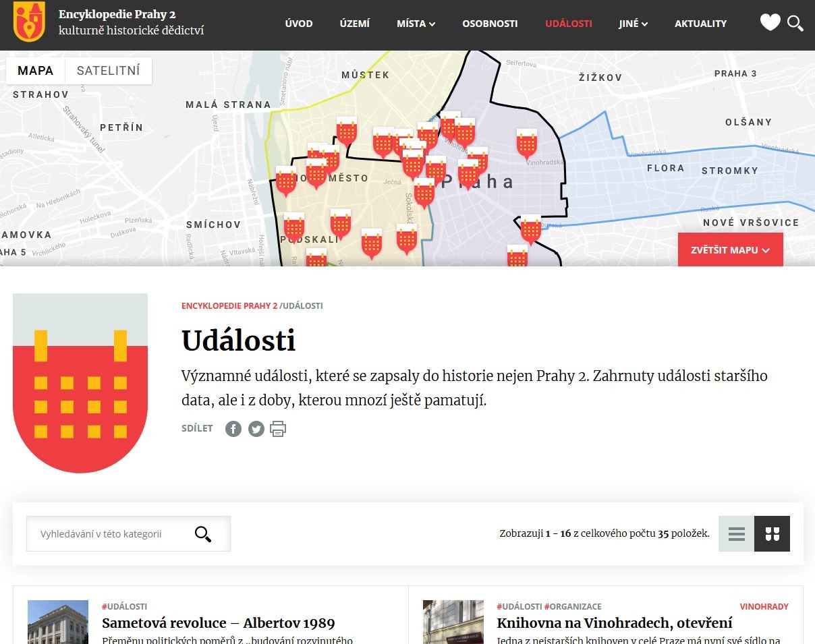Open favorites via the heart icon

click(770, 23)
